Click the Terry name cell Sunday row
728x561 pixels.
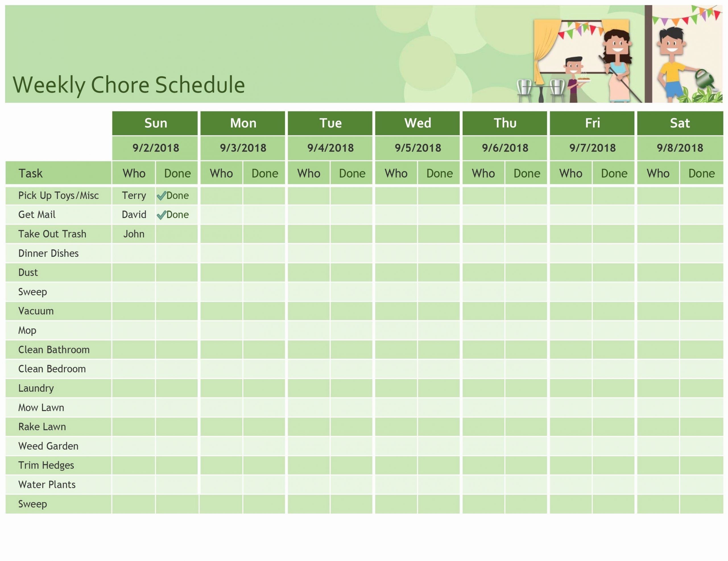(133, 195)
